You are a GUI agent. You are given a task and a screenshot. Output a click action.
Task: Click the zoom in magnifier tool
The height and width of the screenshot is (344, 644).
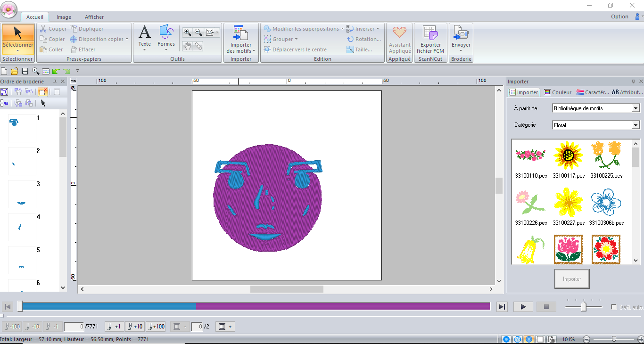188,33
